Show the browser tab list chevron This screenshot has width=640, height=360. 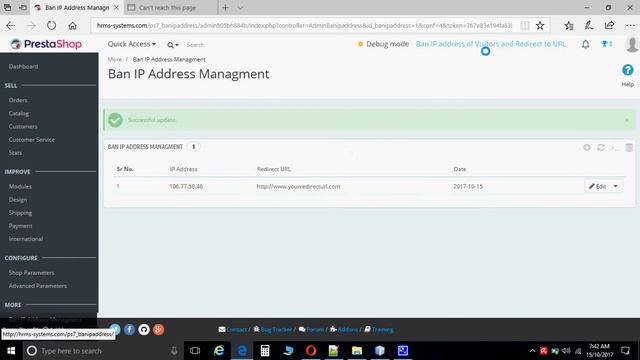(x=240, y=8)
